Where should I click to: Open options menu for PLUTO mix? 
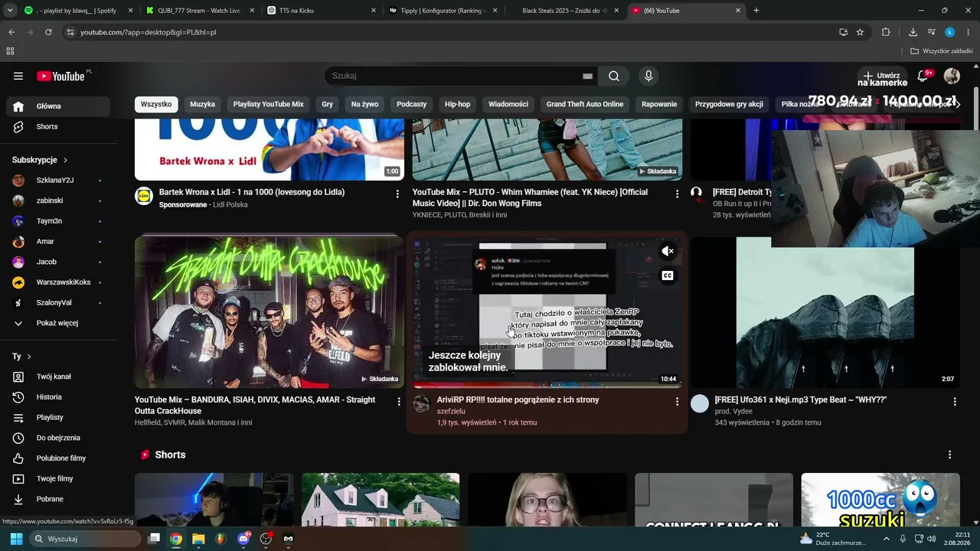[x=677, y=194]
